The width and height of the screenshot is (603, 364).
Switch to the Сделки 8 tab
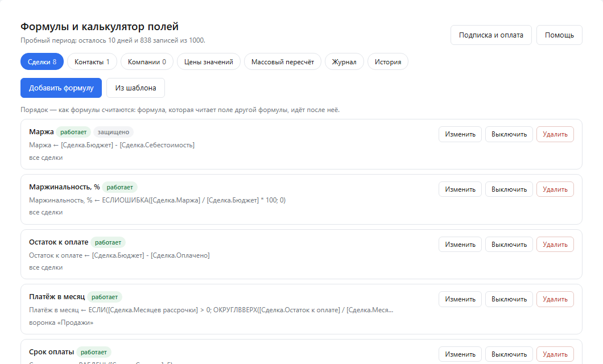(42, 61)
